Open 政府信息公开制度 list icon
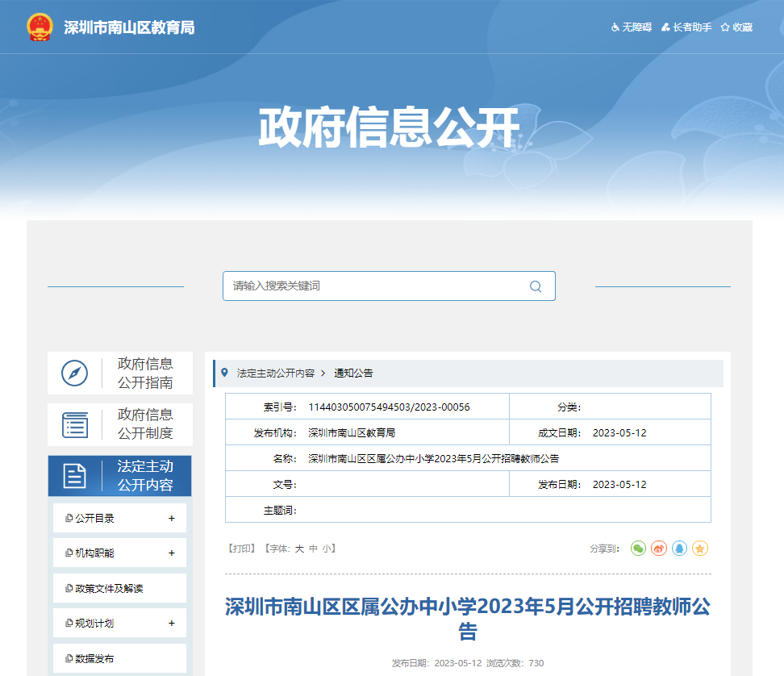Image resolution: width=784 pixels, height=676 pixels. [x=75, y=424]
